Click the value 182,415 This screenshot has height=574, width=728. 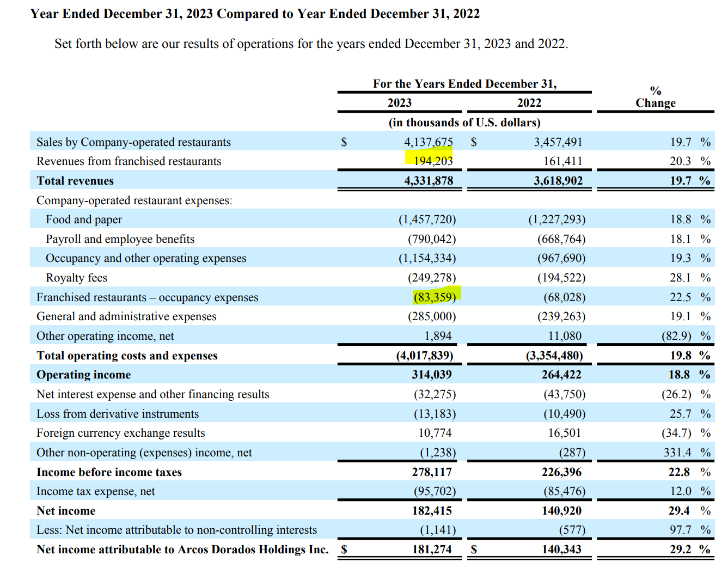point(432,511)
